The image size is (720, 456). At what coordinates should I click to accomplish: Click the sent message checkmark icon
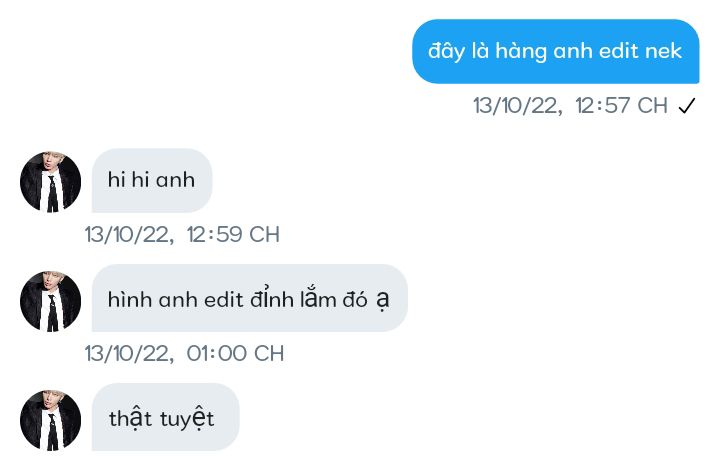(x=687, y=106)
